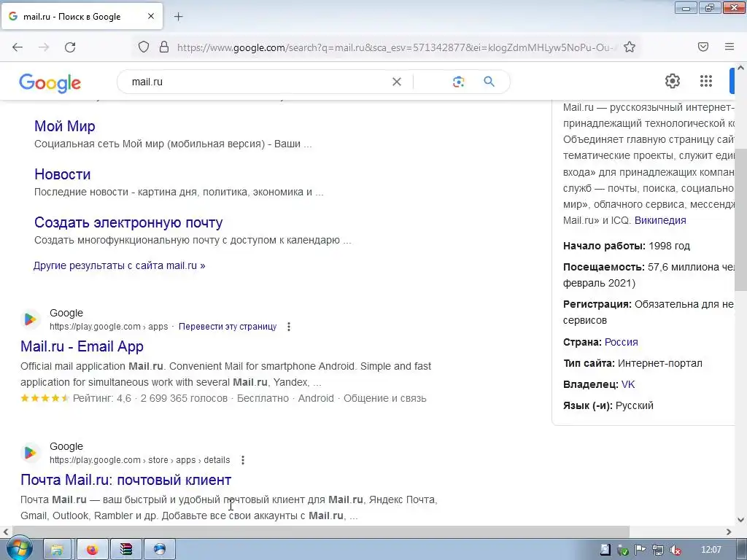This screenshot has height=560, width=747.
Task: Reload the page with the refresh icon
Action: (x=70, y=47)
